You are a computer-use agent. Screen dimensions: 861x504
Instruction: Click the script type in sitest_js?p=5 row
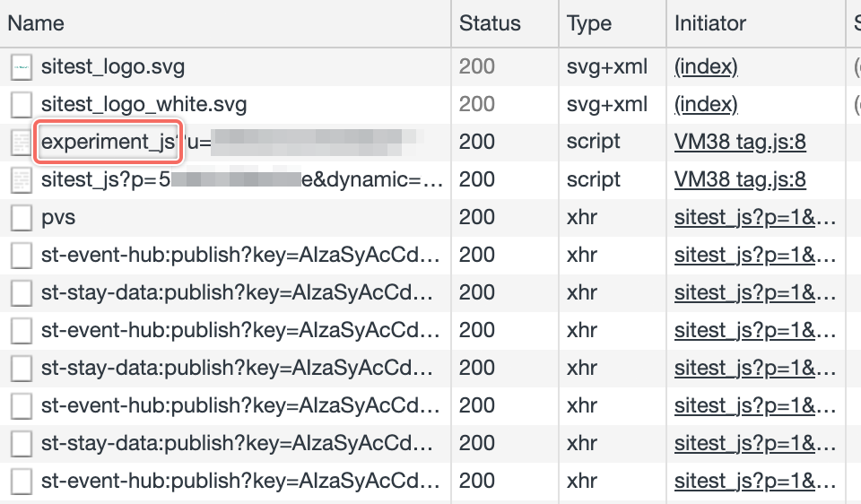pos(593,180)
